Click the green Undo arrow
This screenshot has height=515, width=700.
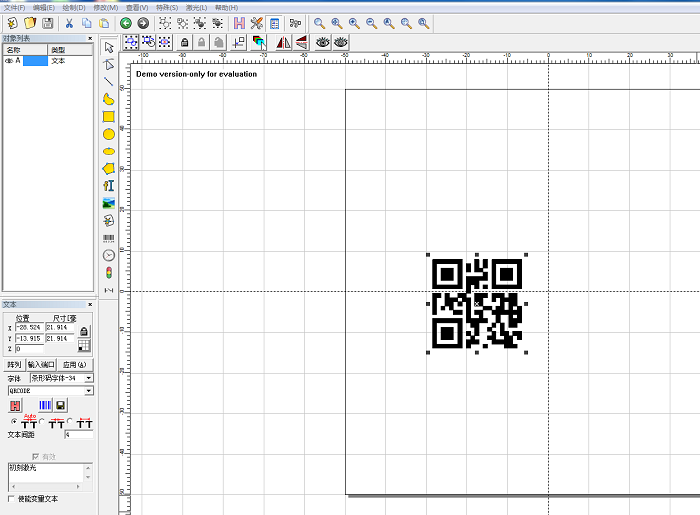[126, 23]
